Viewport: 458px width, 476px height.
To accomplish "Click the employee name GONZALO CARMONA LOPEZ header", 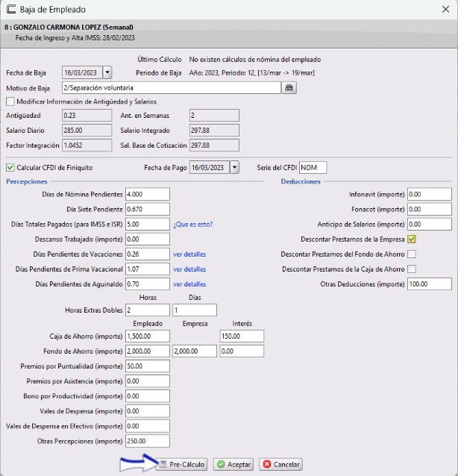I will click(69, 28).
